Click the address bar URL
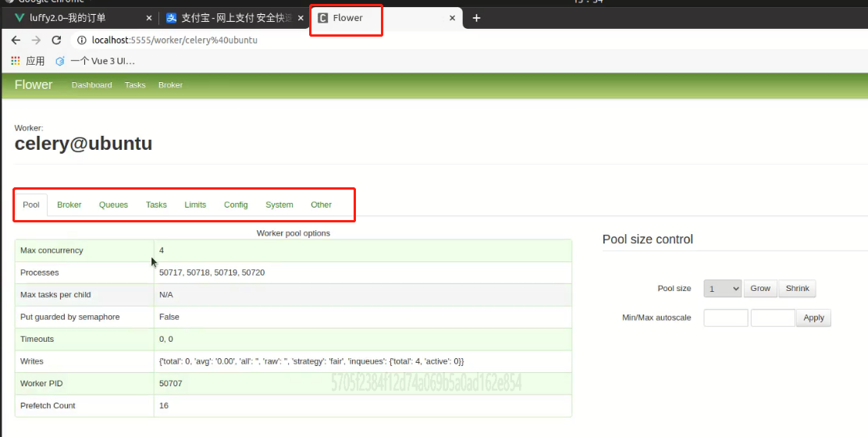This screenshot has height=437, width=868. click(174, 40)
